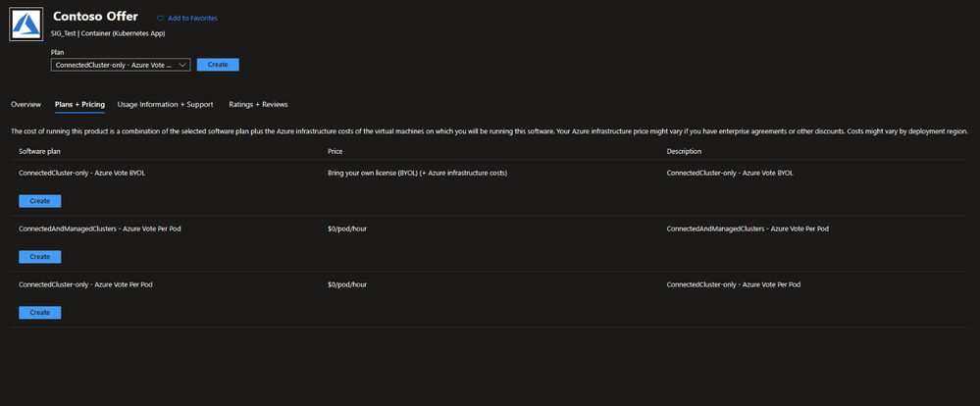This screenshot has width=980, height=406.
Task: Click the software plan name ConnectedAndManagedClusters - Azure Vote Per Pod
Action: (x=100, y=228)
